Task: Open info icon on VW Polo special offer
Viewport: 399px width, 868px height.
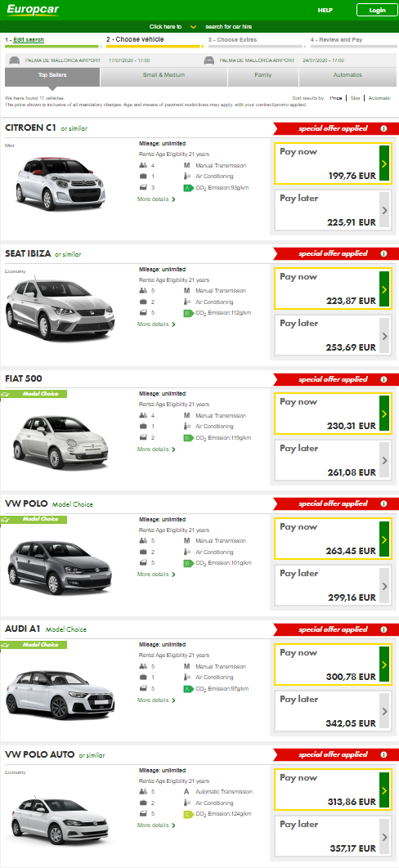Action: tap(383, 503)
